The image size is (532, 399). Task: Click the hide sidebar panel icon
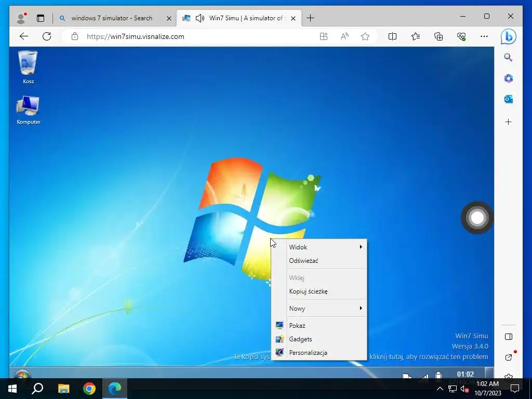[x=508, y=337]
